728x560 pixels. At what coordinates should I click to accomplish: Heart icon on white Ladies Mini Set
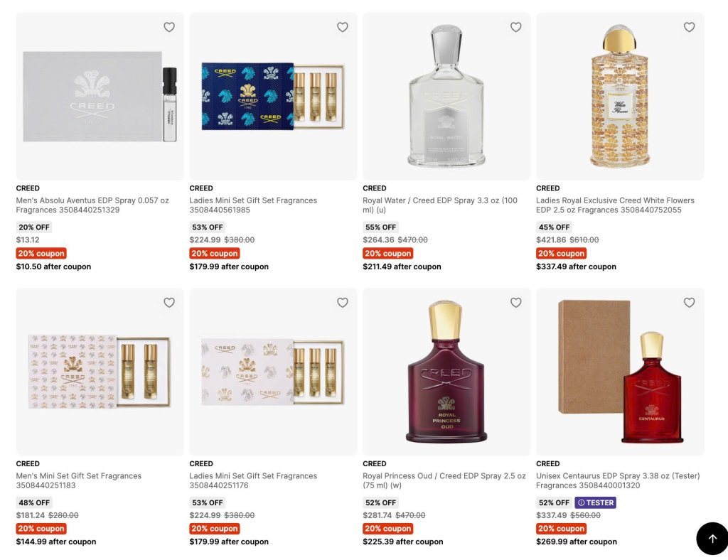click(x=343, y=303)
